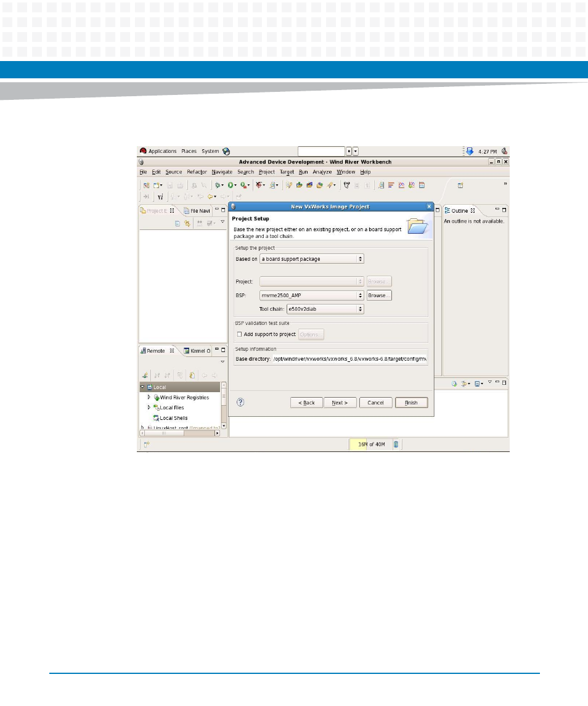Open the System menu in top panel
This screenshot has height=706, width=588.
210,151
